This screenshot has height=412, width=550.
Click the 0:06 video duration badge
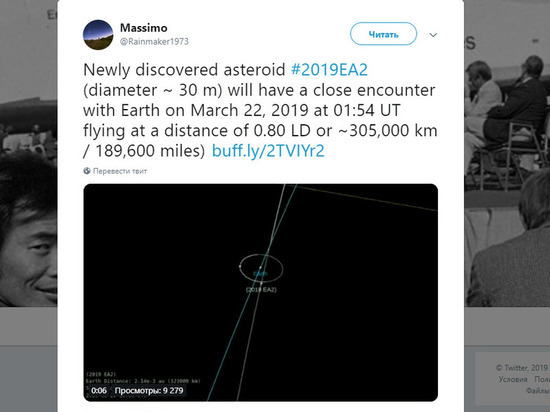click(x=99, y=390)
